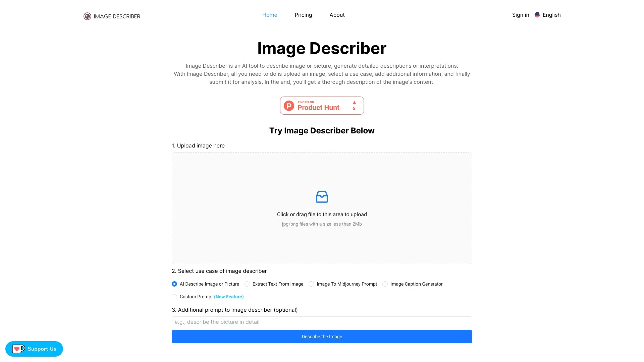644x362 pixels.
Task: Click Describe the Image submit button
Action: coord(322,337)
